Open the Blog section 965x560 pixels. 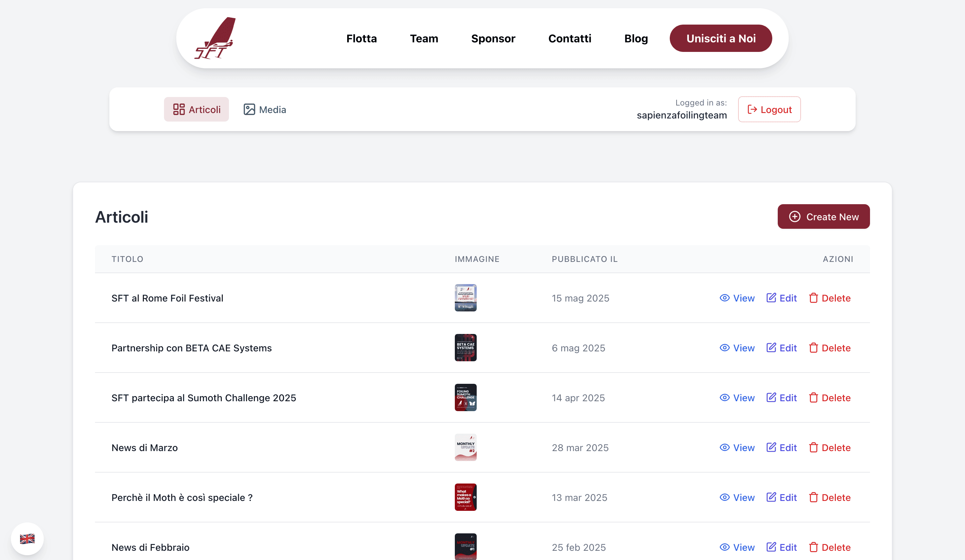click(636, 38)
